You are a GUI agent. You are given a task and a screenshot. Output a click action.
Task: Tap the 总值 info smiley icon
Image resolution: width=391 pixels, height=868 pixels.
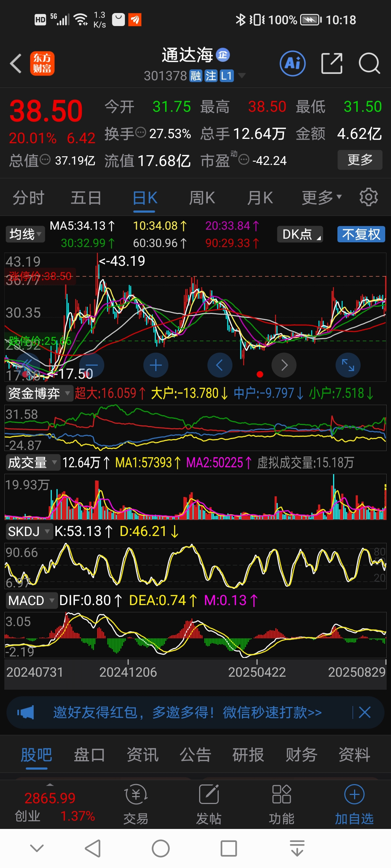pos(45,159)
